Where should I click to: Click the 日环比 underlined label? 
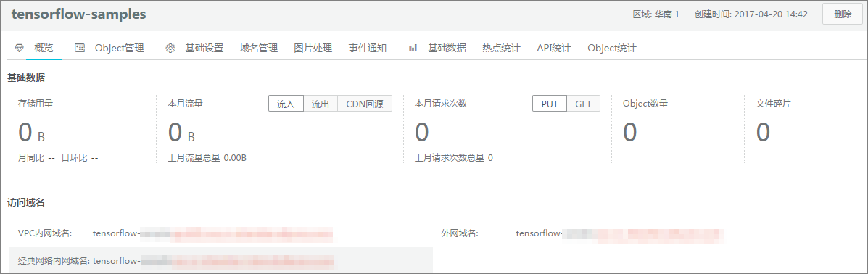(x=74, y=158)
